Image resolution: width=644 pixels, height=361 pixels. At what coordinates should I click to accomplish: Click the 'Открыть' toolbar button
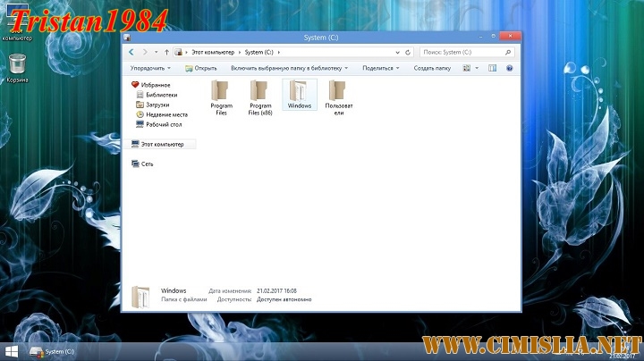[201, 68]
